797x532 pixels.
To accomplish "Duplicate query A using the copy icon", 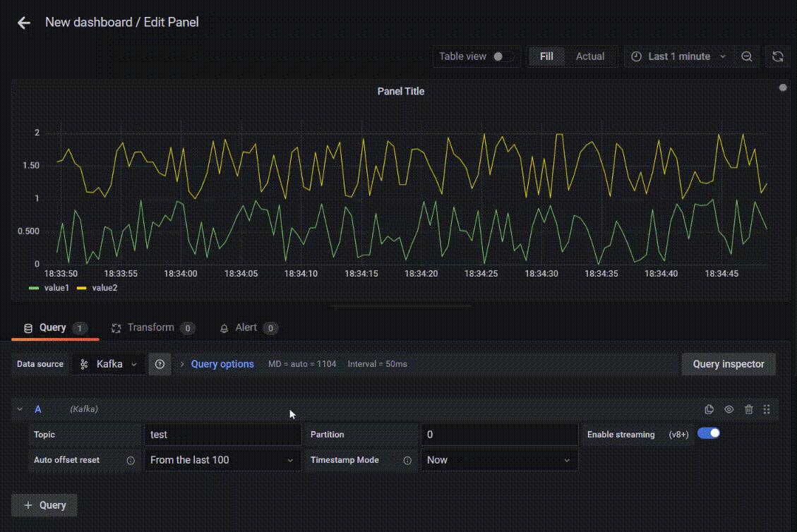I will click(x=709, y=409).
